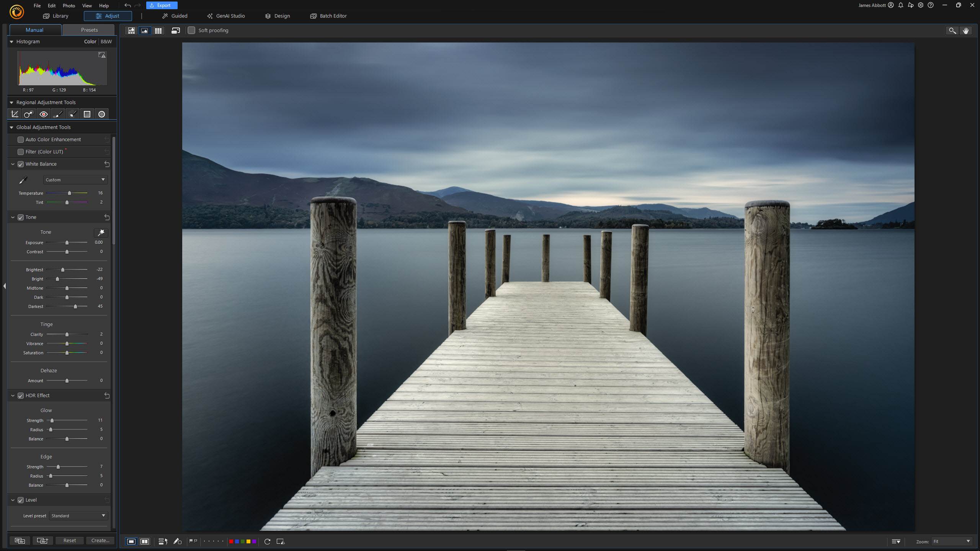Click the Reset button

pyautogui.click(x=69, y=540)
